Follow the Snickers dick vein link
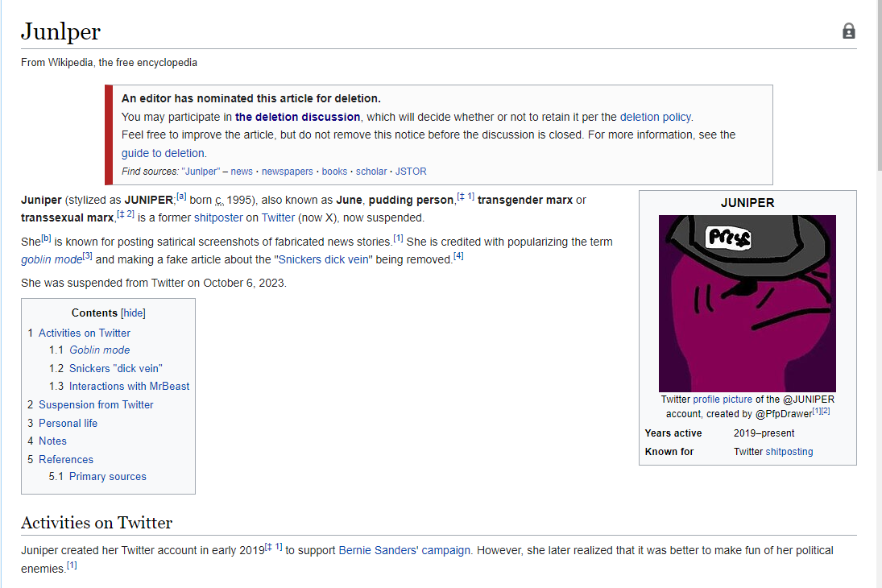Screen dimensions: 882x588 click(324, 259)
